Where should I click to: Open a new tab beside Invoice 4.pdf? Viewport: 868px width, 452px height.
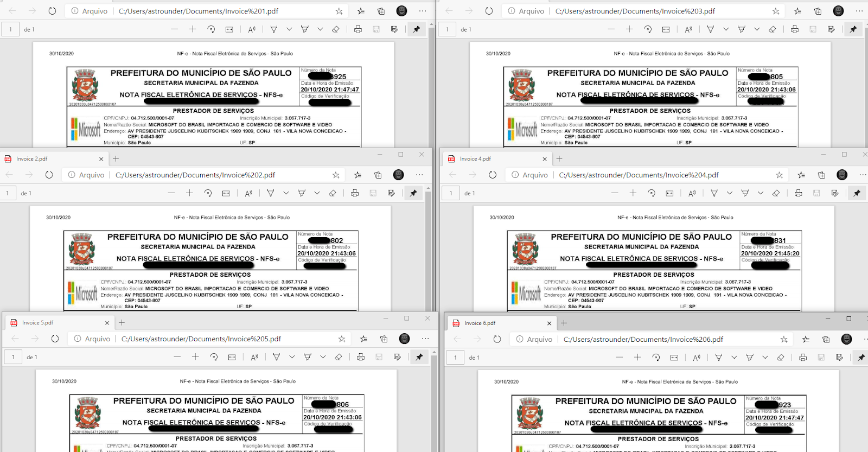[x=559, y=159]
